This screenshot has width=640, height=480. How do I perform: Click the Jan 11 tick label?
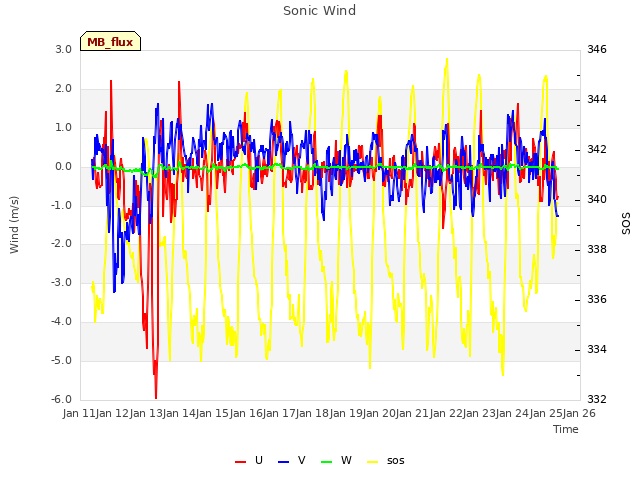pos(79,413)
